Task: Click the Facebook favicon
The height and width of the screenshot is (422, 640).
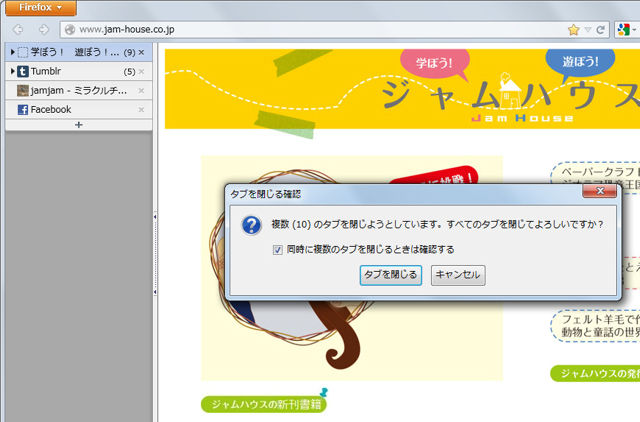Action: (x=23, y=109)
